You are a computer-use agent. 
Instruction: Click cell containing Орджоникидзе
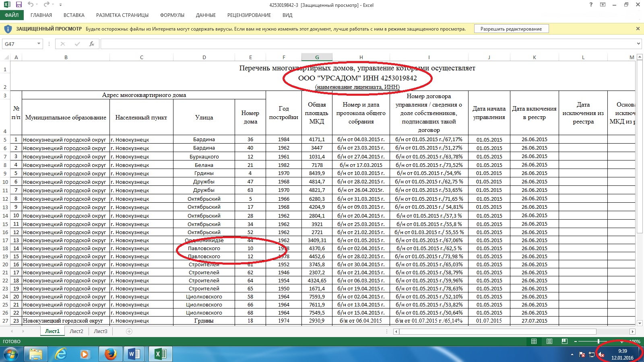(x=204, y=240)
